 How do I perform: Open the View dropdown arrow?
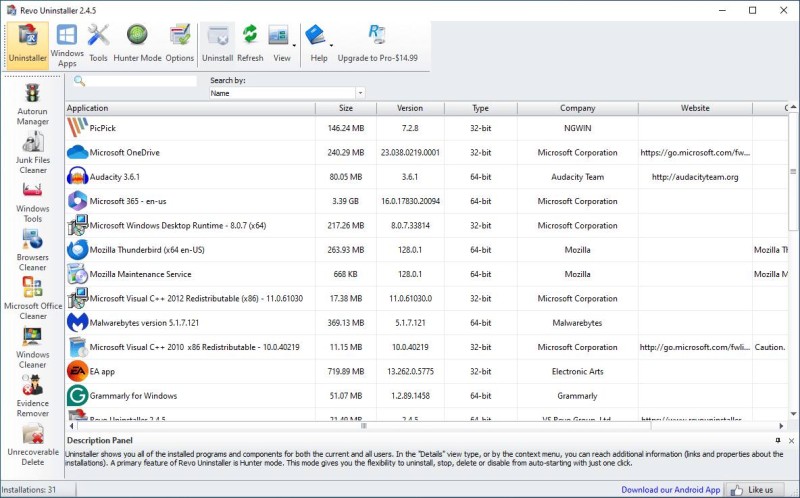(x=294, y=45)
